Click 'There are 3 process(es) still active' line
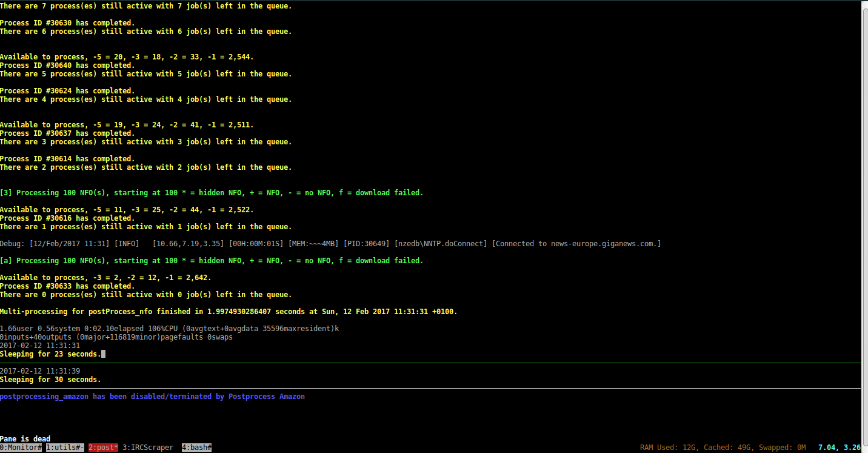This screenshot has width=868, height=453. click(x=145, y=142)
